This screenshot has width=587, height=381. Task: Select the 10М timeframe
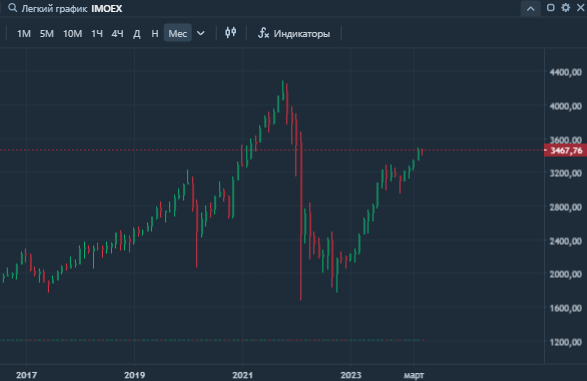[x=72, y=34]
